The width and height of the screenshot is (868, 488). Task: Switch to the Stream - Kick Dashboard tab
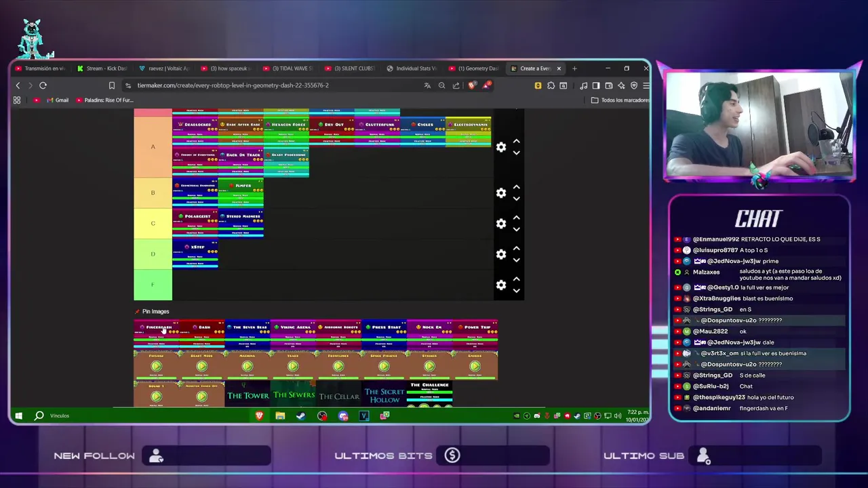(102, 68)
